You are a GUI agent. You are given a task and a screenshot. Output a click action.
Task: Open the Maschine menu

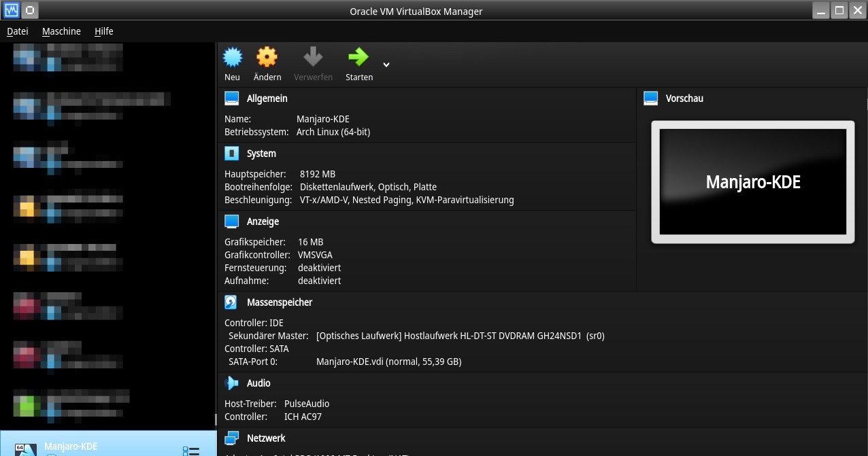pyautogui.click(x=61, y=31)
